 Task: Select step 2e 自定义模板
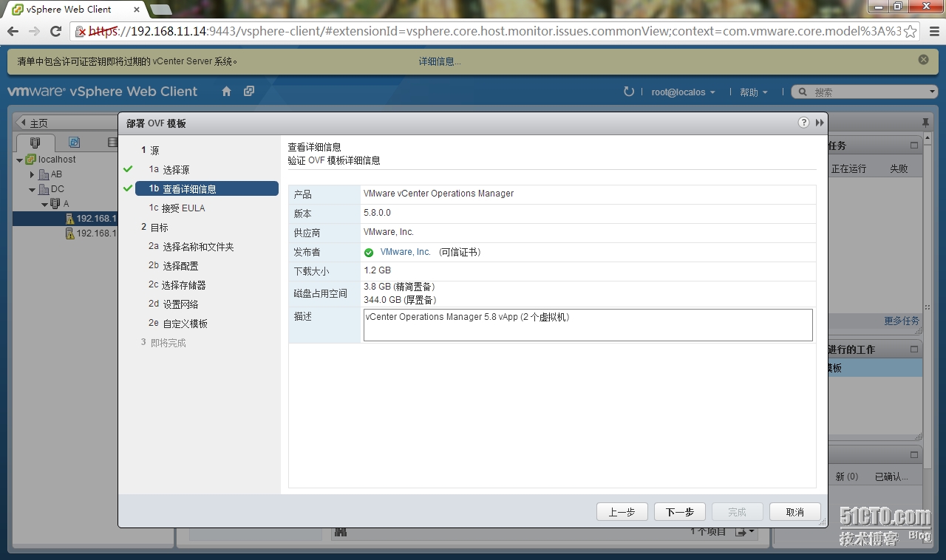click(x=177, y=324)
